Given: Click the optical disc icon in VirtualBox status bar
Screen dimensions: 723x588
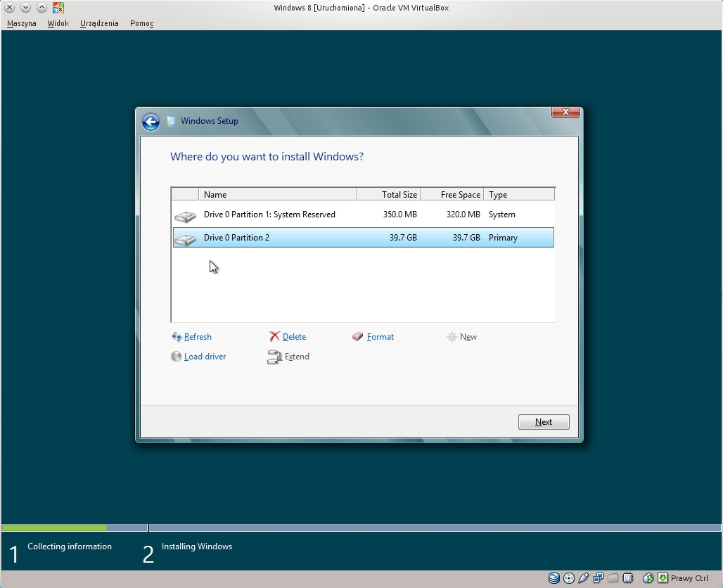Looking at the screenshot, I should [569, 578].
